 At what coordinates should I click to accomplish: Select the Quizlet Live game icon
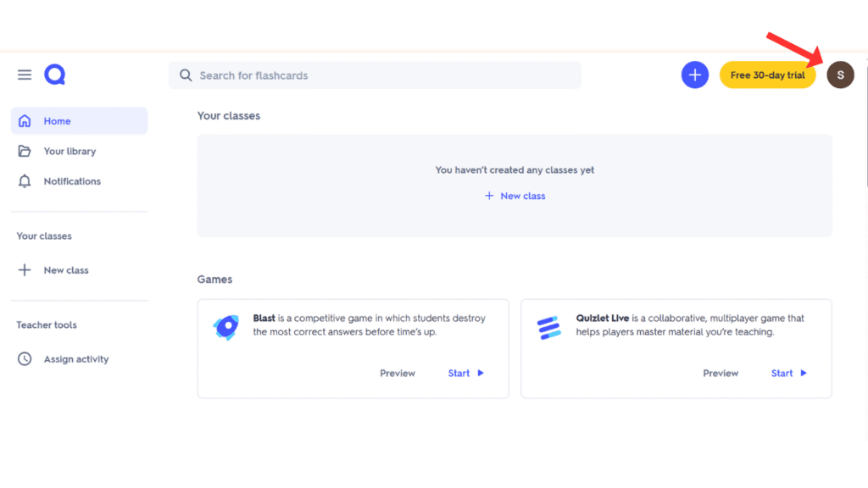click(549, 326)
